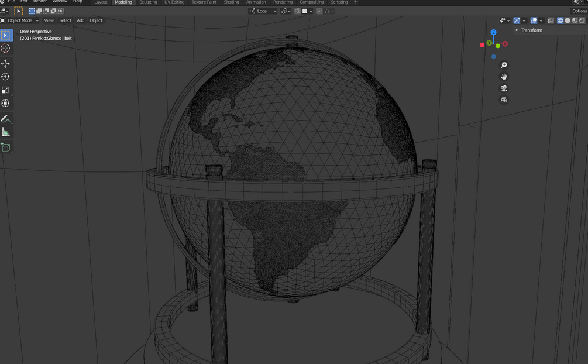
Task: Set selection mode to intersect selection
Action: point(60,11)
